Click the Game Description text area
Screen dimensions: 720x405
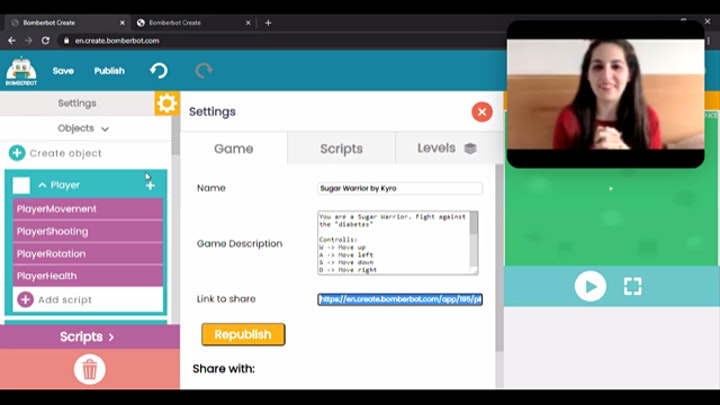[394, 243]
